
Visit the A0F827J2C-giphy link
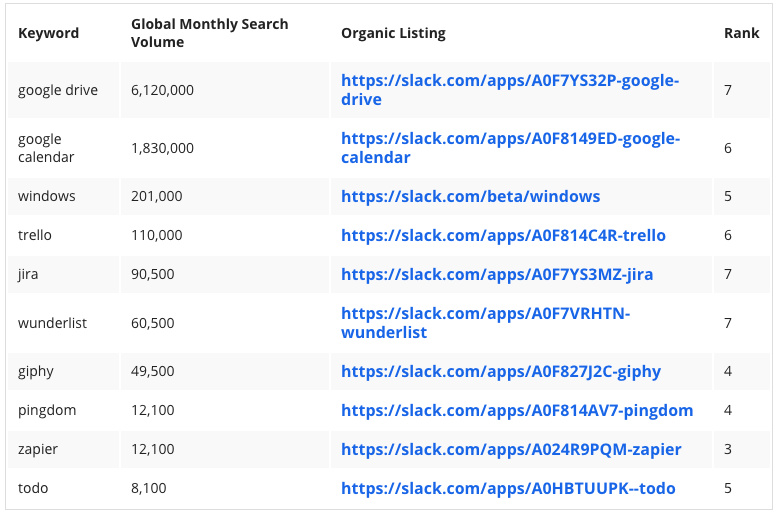point(501,372)
